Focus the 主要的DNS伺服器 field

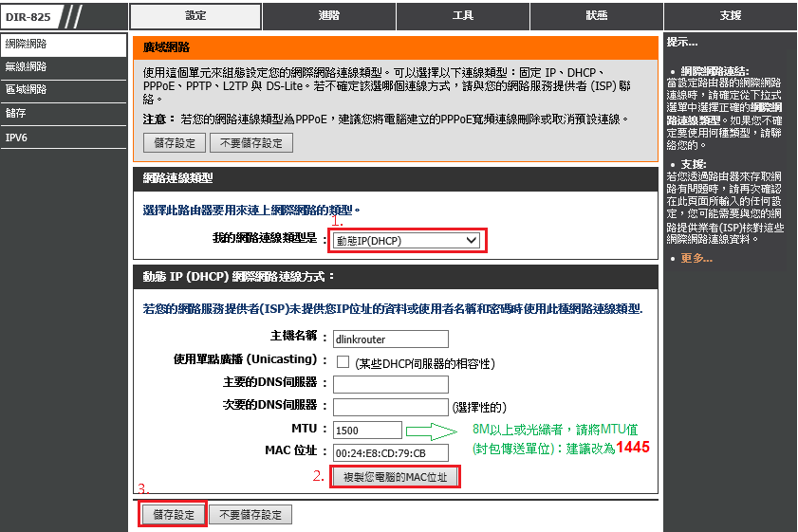390,384
